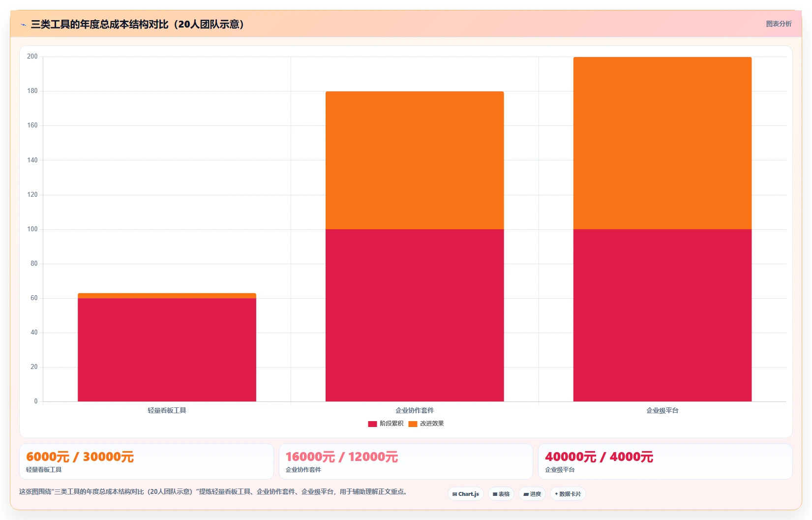Click the 企业协作套件 caption in second data card
This screenshot has width=812, height=520.
pos(303,470)
